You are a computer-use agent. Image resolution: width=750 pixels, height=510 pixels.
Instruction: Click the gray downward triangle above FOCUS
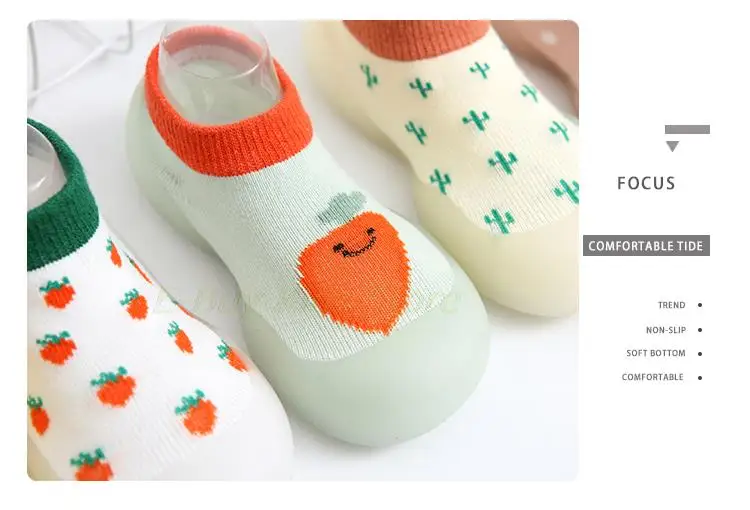click(673, 146)
